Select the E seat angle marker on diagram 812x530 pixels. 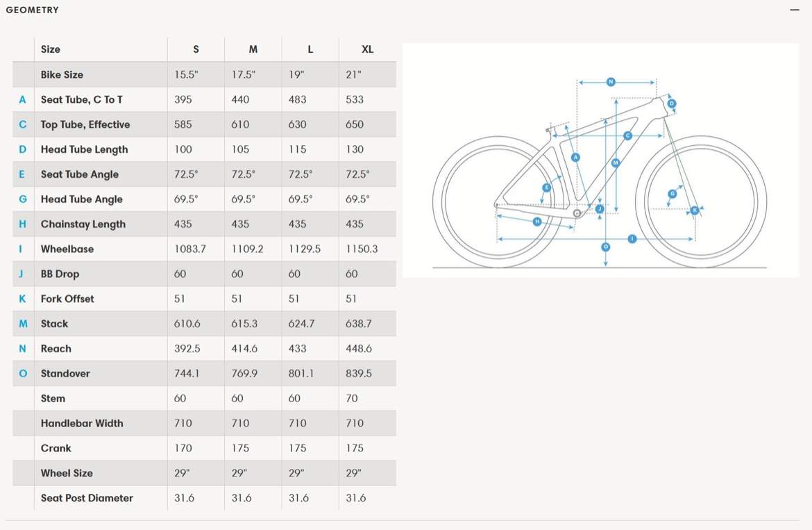point(546,188)
